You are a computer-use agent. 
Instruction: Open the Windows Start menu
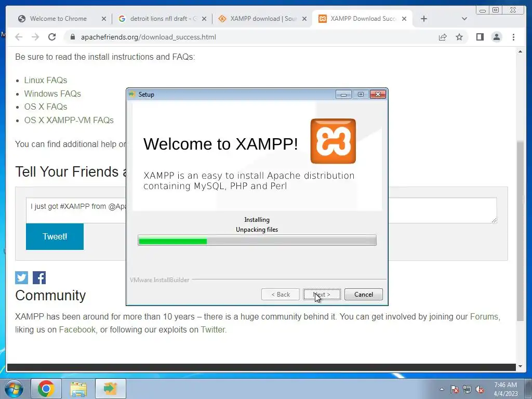pyautogui.click(x=14, y=389)
